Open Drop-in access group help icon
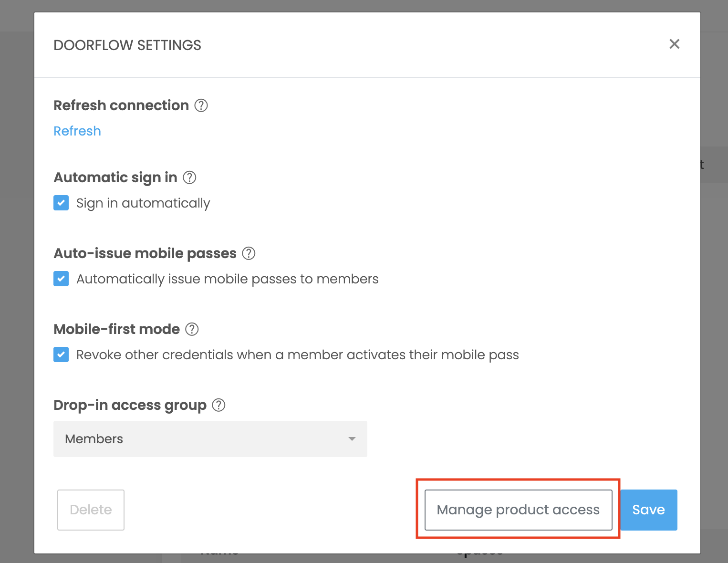 [218, 405]
